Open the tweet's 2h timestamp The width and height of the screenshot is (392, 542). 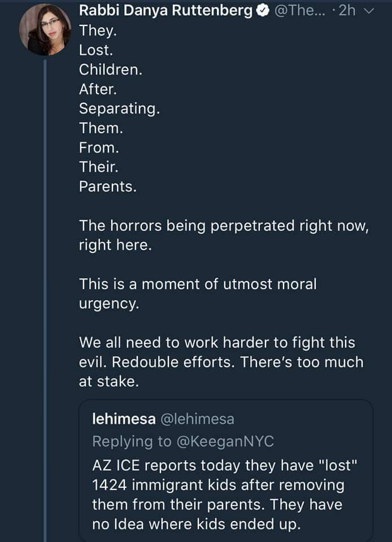tap(346, 11)
